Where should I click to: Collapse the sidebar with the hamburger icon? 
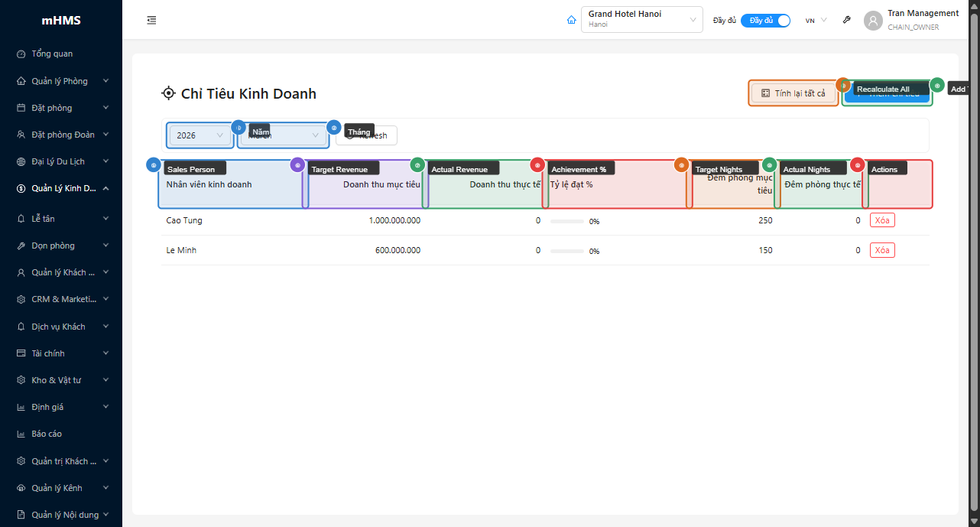coord(151,20)
